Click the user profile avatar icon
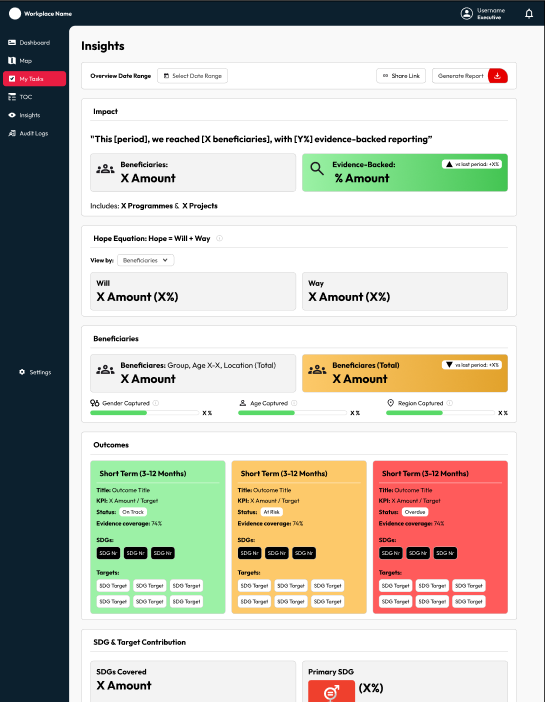The height and width of the screenshot is (702, 545). pyautogui.click(x=467, y=14)
